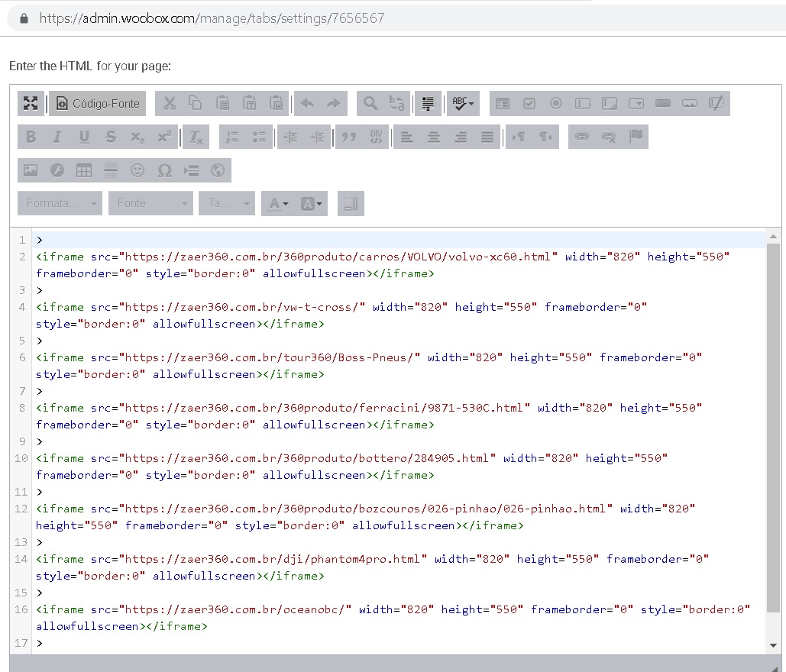Insert a horizontal line

(111, 170)
